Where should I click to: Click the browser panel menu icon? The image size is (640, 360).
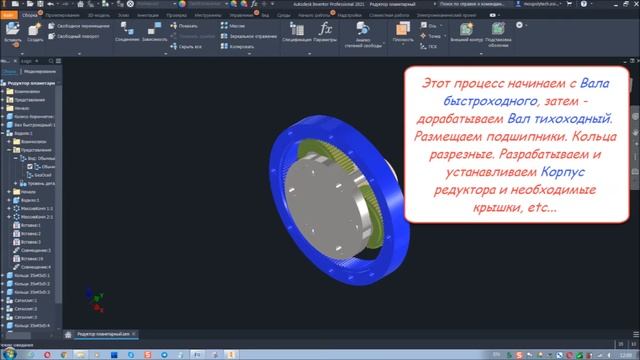pyautogui.click(x=59, y=61)
